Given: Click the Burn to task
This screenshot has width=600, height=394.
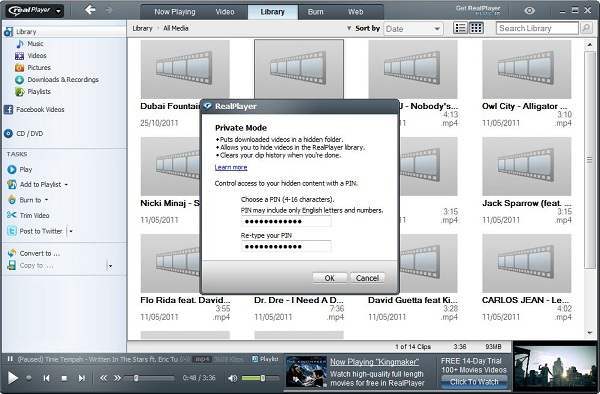Looking at the screenshot, I should coord(30,200).
